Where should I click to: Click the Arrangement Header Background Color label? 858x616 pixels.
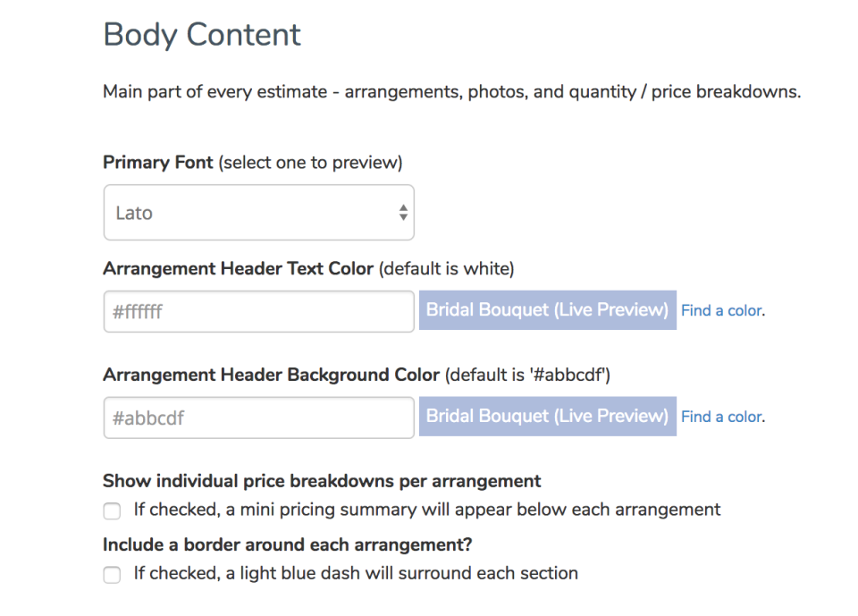pos(271,375)
